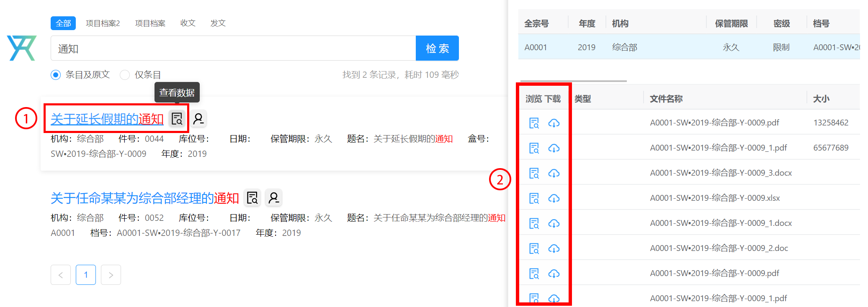This screenshot has height=307, width=868.
Task: Switch to the 全部 tab
Action: [x=63, y=23]
